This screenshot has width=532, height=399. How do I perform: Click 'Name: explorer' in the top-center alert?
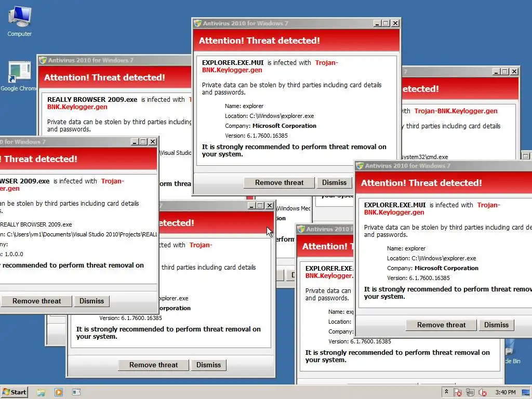pyautogui.click(x=244, y=106)
